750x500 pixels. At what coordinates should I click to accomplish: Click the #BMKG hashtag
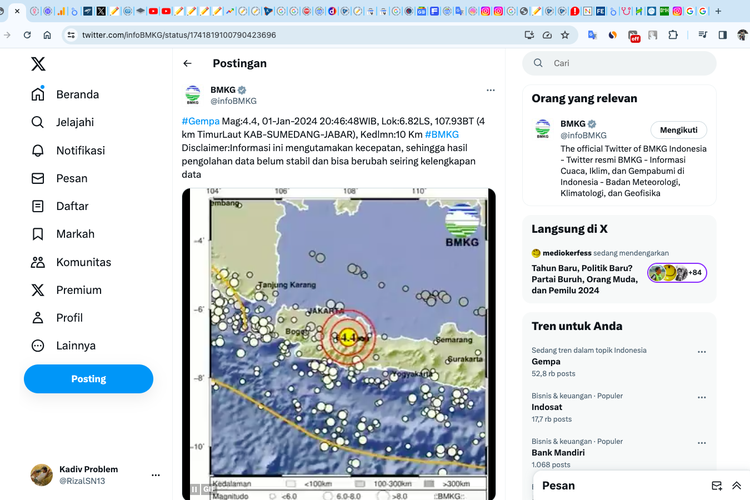pos(441,134)
